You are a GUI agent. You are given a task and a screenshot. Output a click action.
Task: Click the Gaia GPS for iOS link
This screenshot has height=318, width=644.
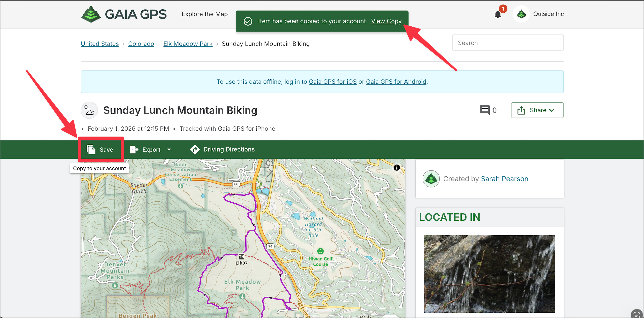[x=333, y=82]
